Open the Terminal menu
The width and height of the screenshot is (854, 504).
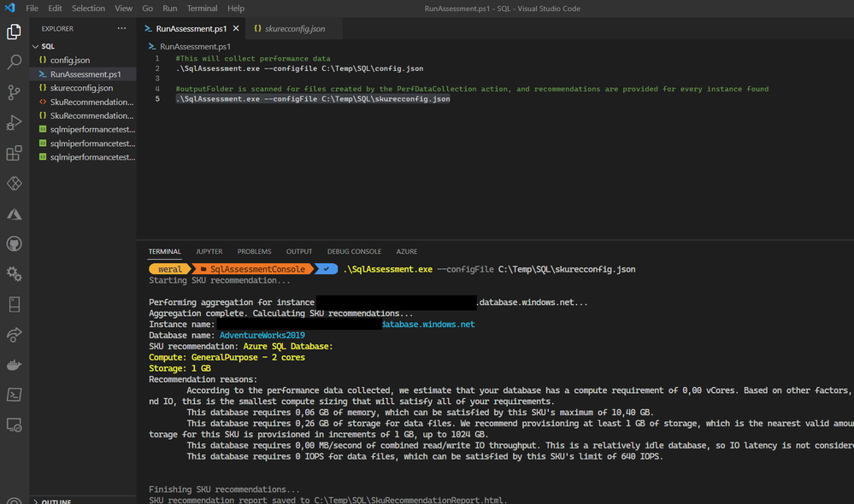202,9
